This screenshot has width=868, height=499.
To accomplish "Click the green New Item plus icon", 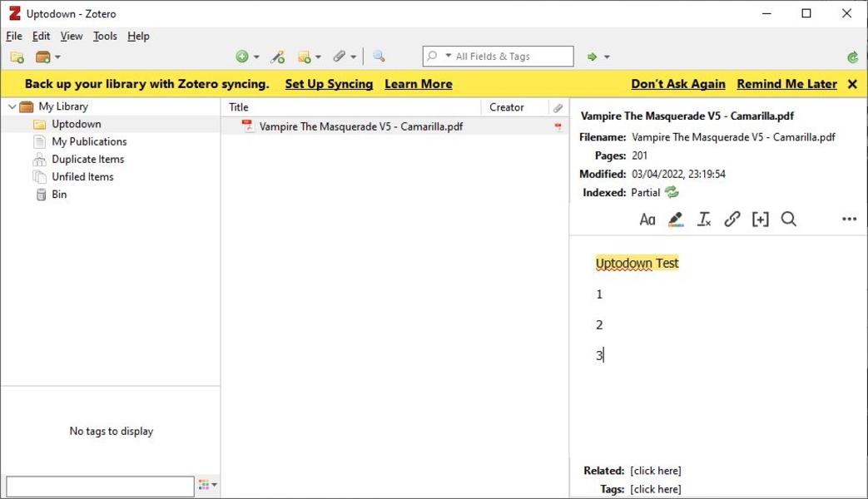I will (x=242, y=57).
